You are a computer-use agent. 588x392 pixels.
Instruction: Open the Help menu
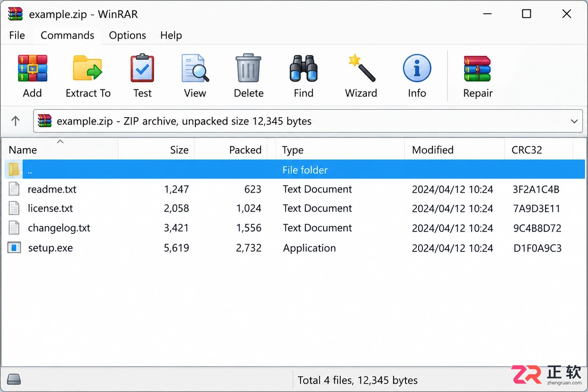point(171,36)
